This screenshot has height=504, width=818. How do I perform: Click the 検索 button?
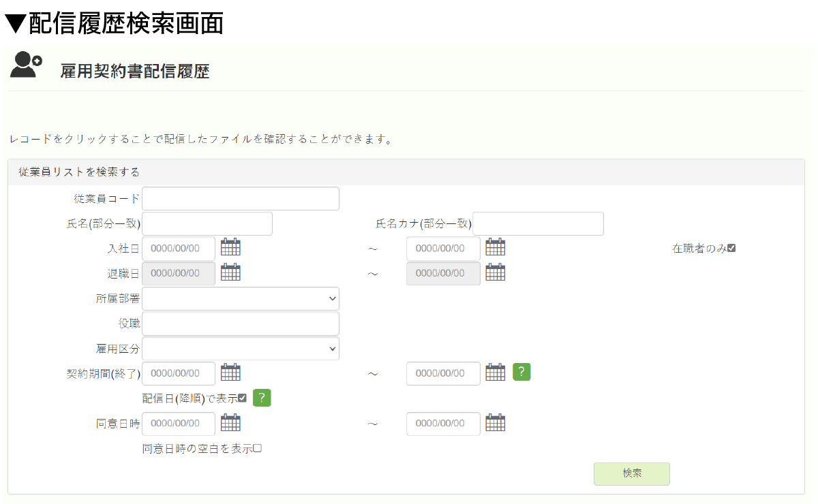pyautogui.click(x=632, y=473)
